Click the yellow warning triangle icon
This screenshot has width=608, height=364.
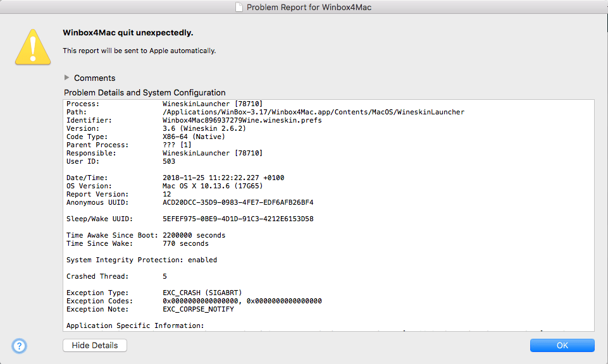coord(33,45)
